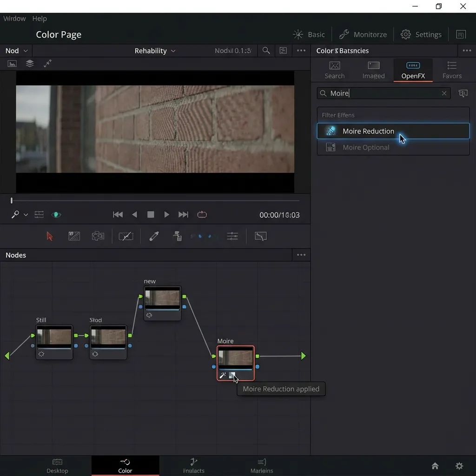The height and width of the screenshot is (476, 476).
Task: Toggle the green eye viewer visibility icon
Action: (x=56, y=214)
